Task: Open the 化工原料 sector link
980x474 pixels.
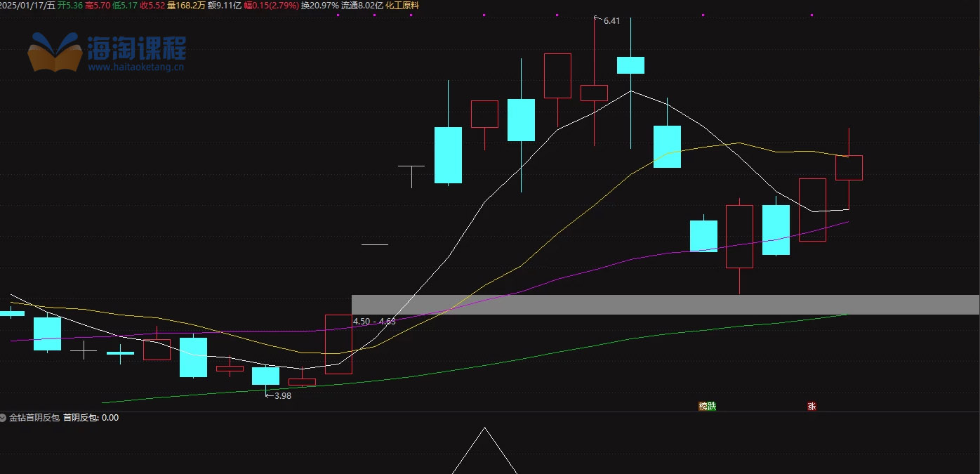Action: (x=402, y=5)
